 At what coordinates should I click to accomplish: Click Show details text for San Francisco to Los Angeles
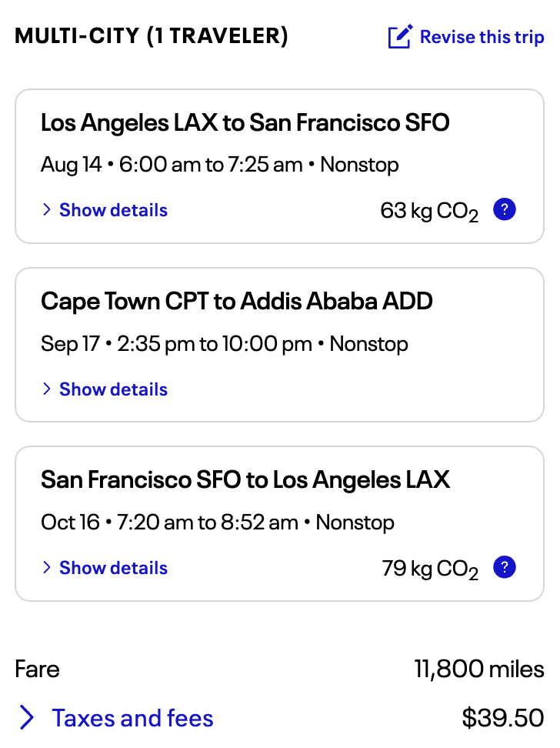(113, 568)
